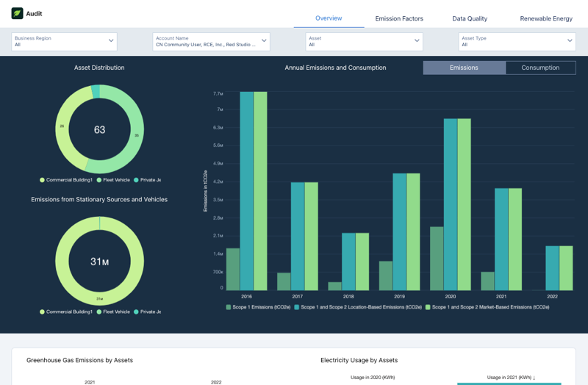The image size is (588, 385).
Task: Toggle Scope 1 and Scope 2 Market-Based legend
Action: tap(490, 307)
